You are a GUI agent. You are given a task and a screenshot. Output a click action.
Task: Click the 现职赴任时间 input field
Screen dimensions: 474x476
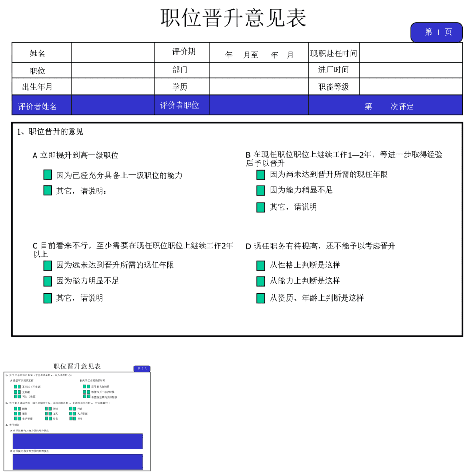point(411,53)
